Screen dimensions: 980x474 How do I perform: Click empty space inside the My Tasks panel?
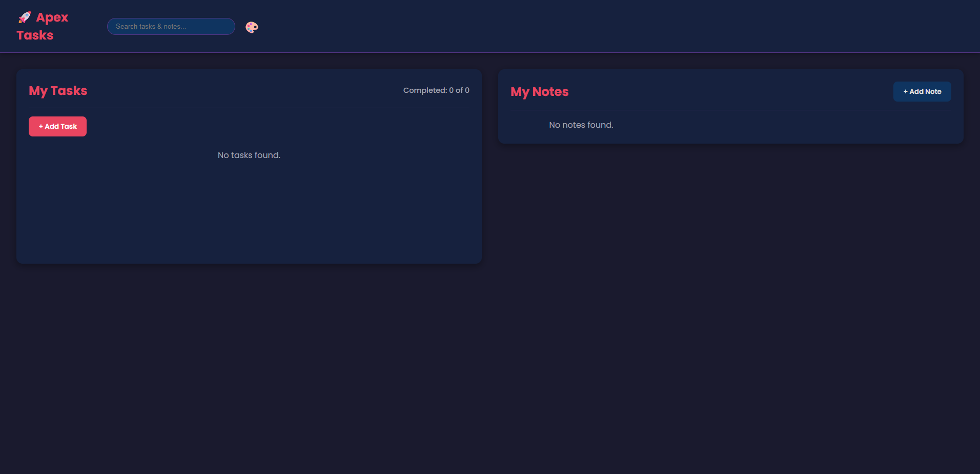point(249,215)
